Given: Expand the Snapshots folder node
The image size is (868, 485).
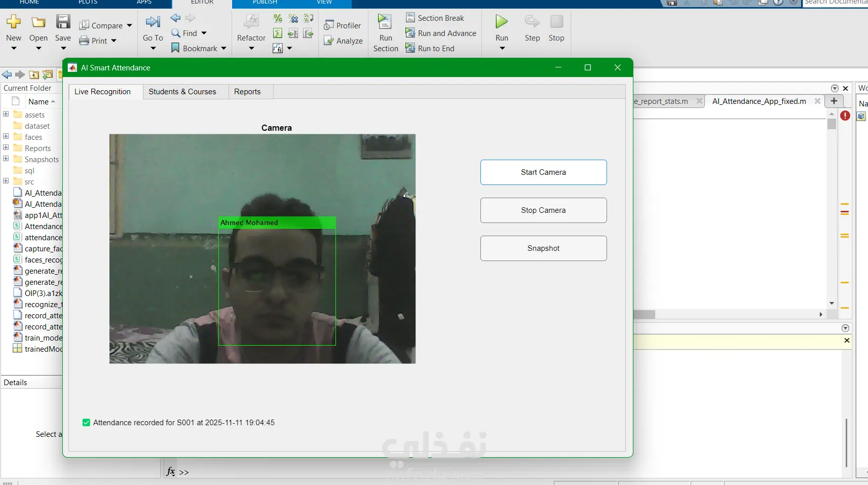Looking at the screenshot, I should tap(6, 159).
